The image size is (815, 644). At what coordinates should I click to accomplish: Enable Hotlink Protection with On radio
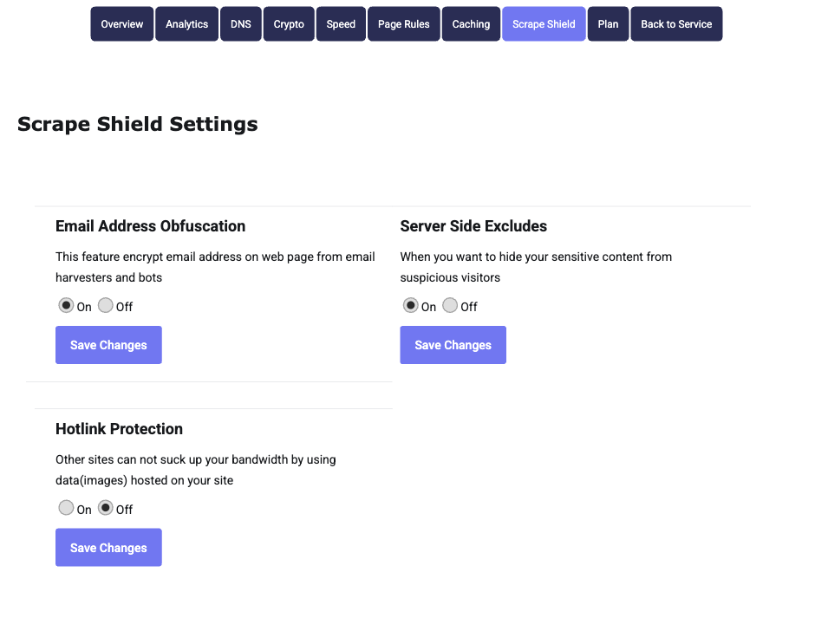tap(66, 508)
